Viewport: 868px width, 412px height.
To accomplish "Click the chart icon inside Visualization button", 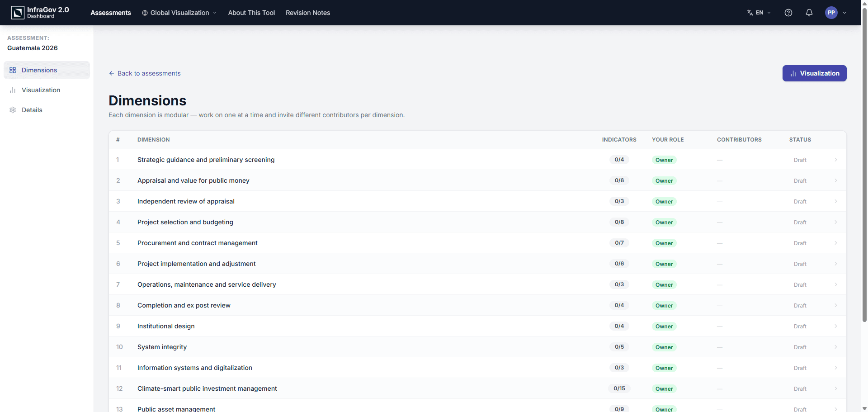I will click(x=793, y=73).
